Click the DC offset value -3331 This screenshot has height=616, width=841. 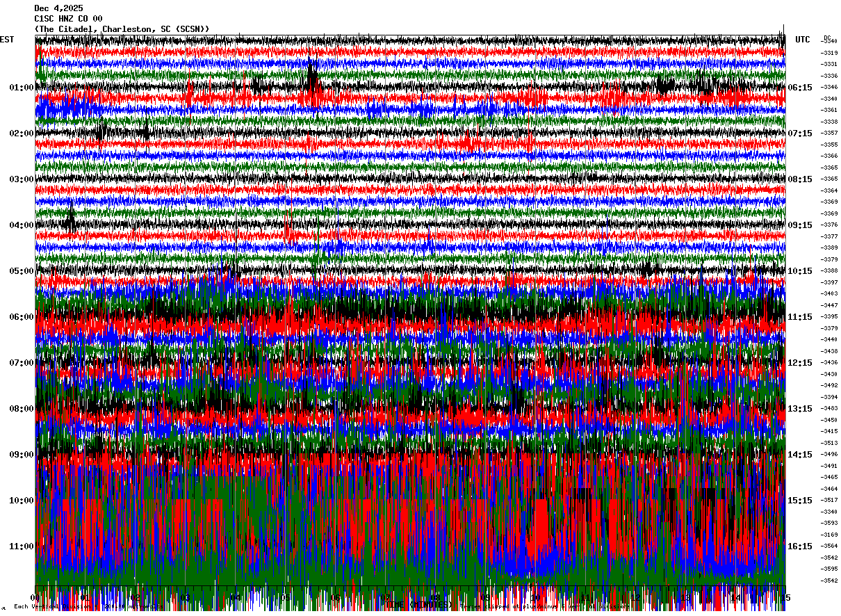830,64
